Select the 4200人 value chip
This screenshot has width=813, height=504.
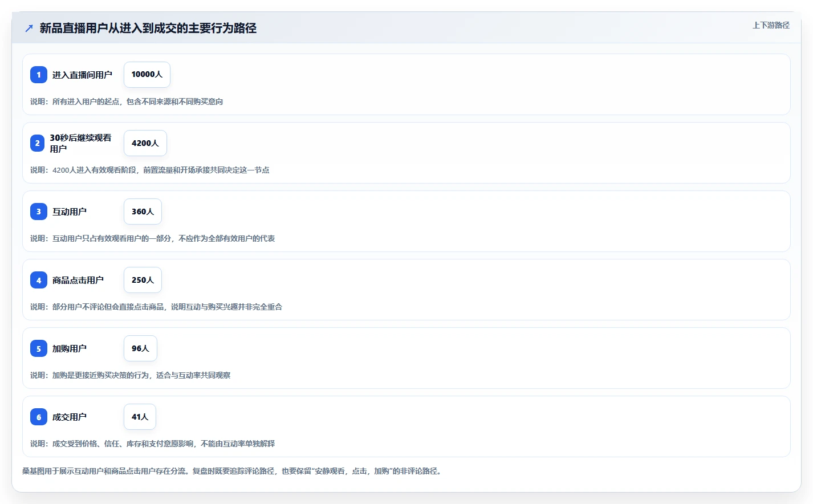pyautogui.click(x=145, y=143)
